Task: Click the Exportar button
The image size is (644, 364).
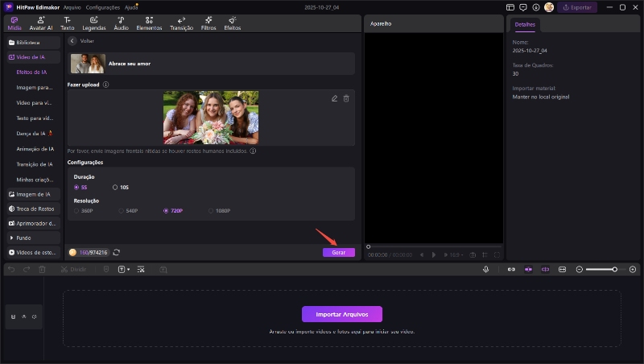Action: pyautogui.click(x=577, y=7)
